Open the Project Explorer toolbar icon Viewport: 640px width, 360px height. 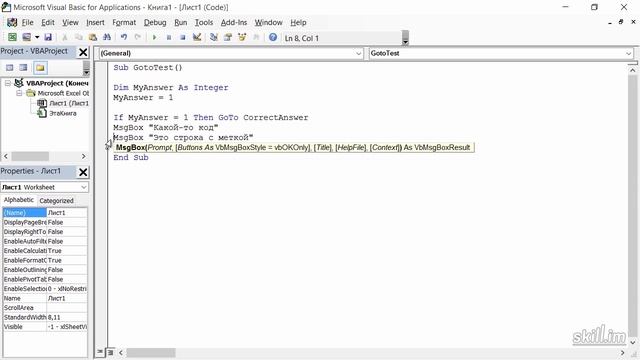pos(213,38)
